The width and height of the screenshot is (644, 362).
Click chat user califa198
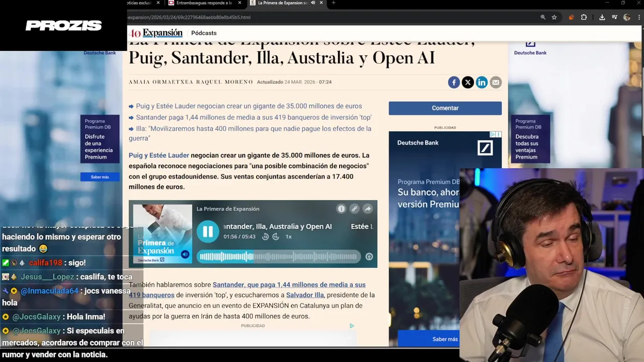pos(45,263)
